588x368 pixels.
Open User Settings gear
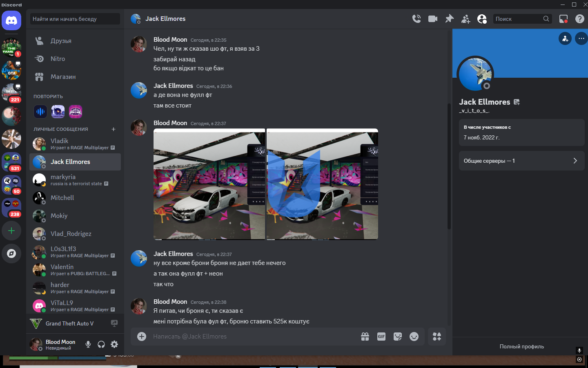(114, 344)
